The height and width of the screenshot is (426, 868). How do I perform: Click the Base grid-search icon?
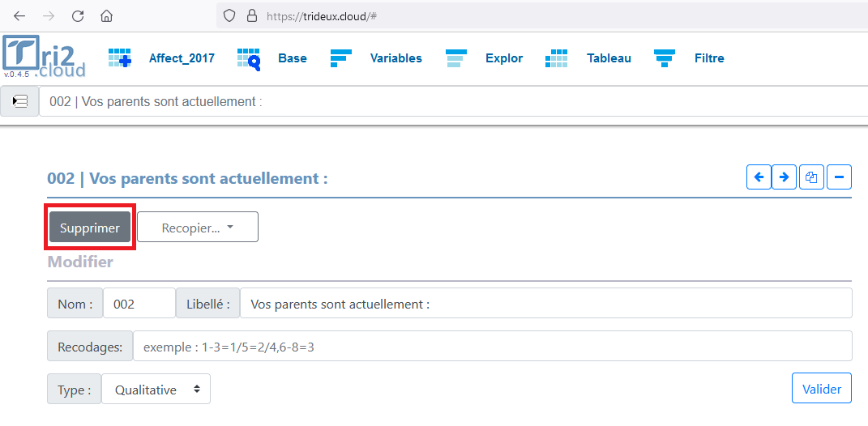pyautogui.click(x=249, y=58)
